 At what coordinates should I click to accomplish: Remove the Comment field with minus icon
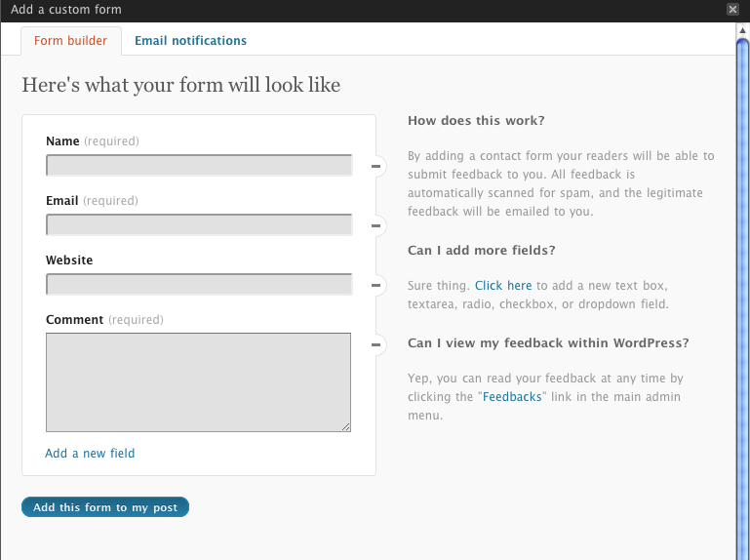tap(376, 344)
